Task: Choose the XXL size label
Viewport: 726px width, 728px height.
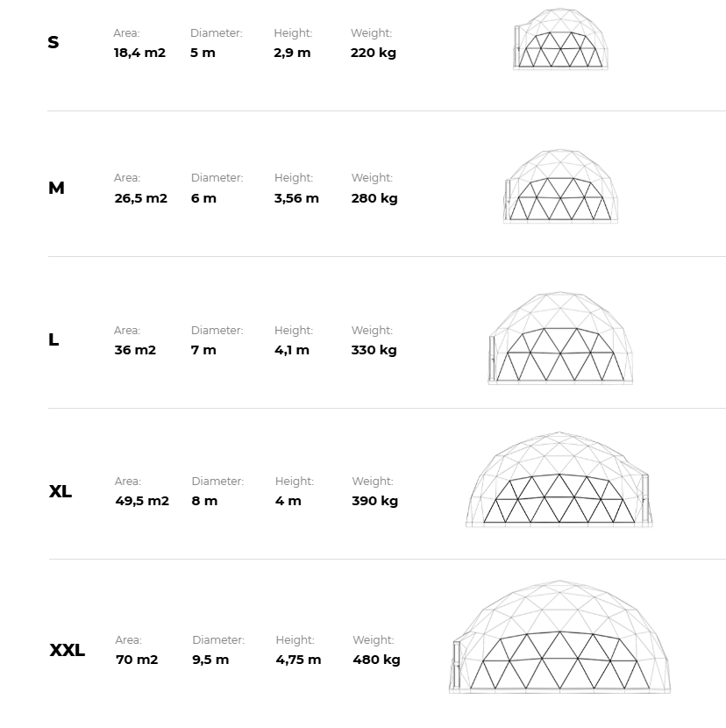Action: [68, 650]
